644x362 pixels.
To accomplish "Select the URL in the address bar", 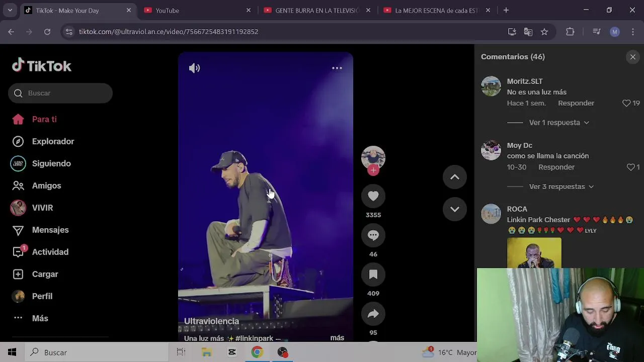I will (169, 32).
